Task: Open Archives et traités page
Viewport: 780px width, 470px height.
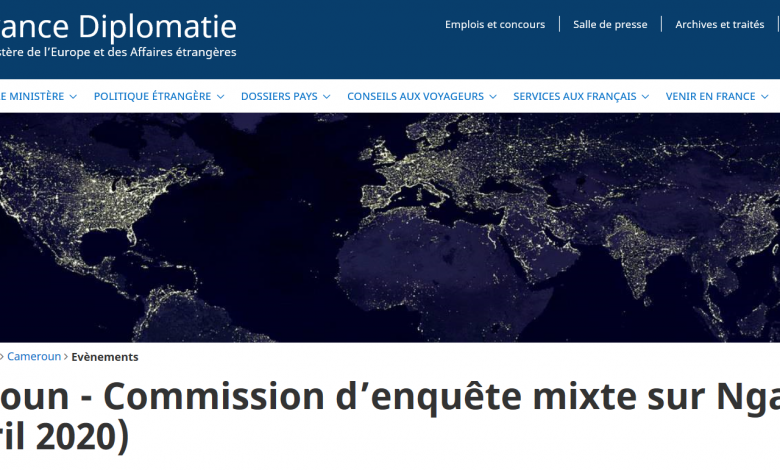Action: pyautogui.click(x=719, y=24)
